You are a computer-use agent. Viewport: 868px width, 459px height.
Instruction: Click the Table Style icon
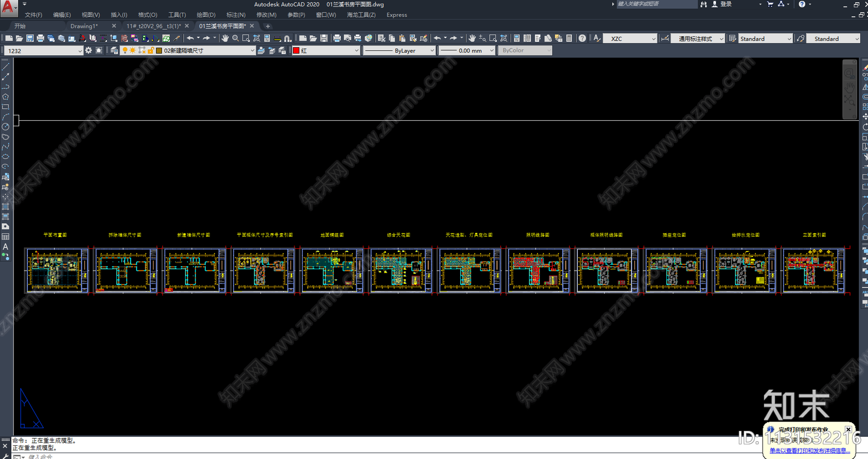tap(732, 38)
